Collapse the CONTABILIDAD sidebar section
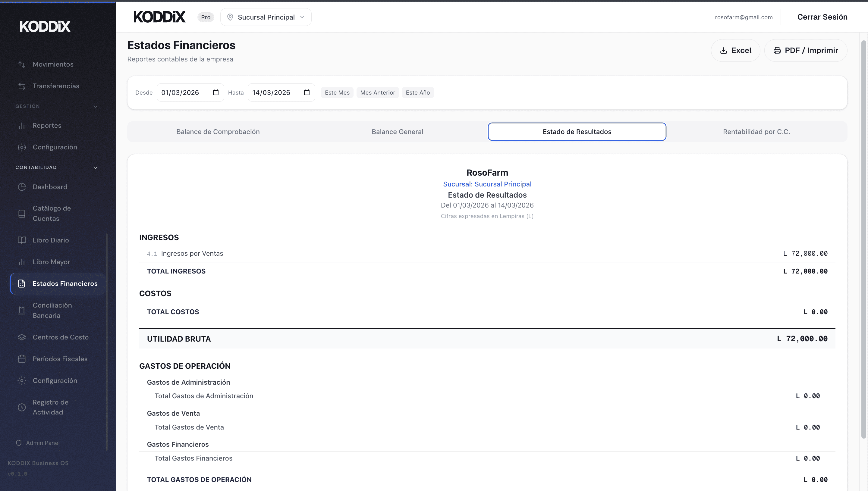The width and height of the screenshot is (868, 491). coord(96,167)
